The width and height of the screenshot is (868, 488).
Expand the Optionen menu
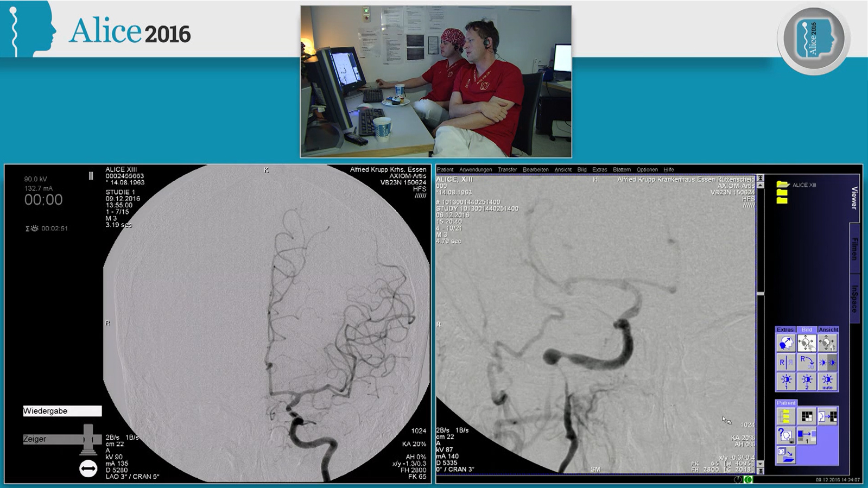pyautogui.click(x=647, y=170)
